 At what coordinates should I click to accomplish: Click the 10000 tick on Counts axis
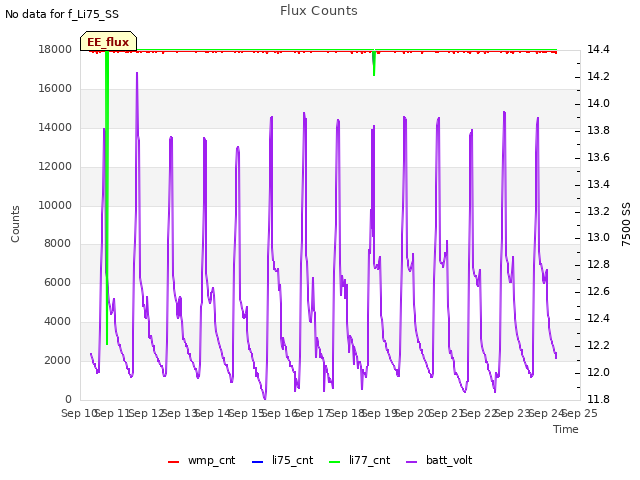tap(55, 205)
